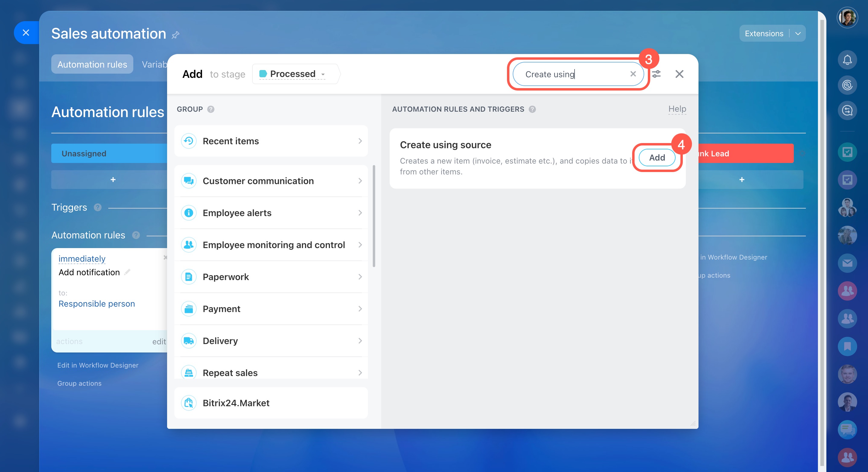Click Group help question mark icon
This screenshot has height=472, width=868.
point(211,109)
